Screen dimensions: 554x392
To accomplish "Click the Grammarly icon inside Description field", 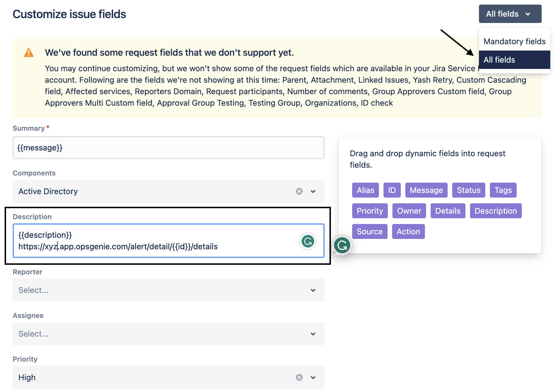I will tap(308, 241).
